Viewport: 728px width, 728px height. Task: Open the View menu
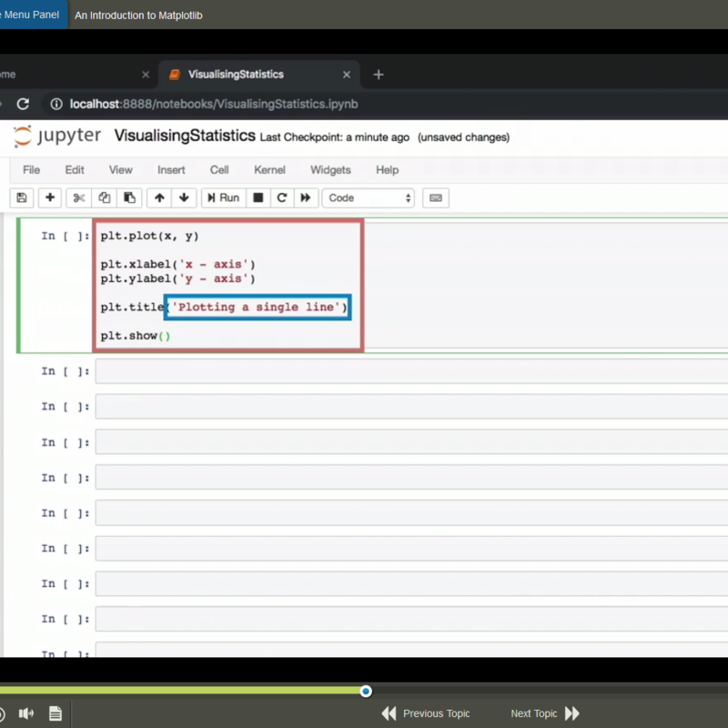121,170
